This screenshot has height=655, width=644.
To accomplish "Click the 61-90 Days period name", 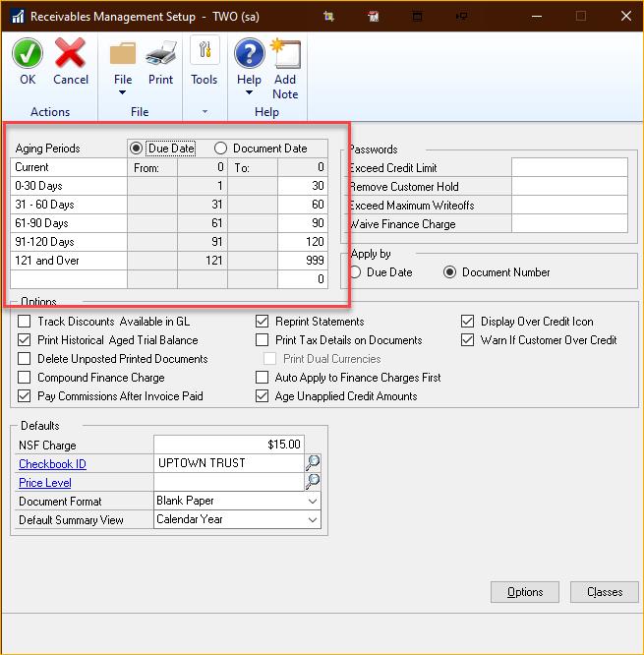I will [69, 223].
